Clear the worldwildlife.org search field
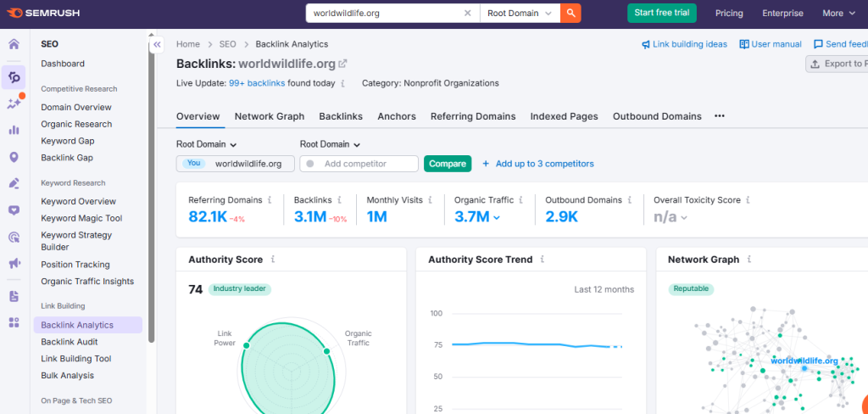This screenshot has height=414, width=868. (468, 13)
